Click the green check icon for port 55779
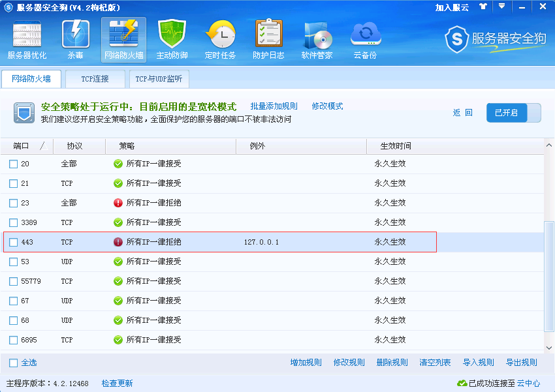 (118, 281)
